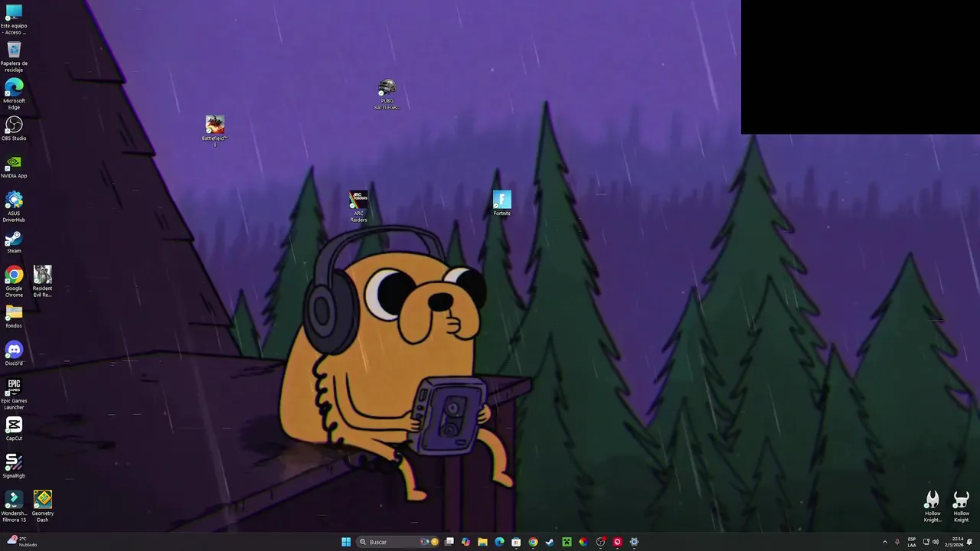Change the ESP LAA keyboard language
Screen dimensions: 980x551
(912, 542)
